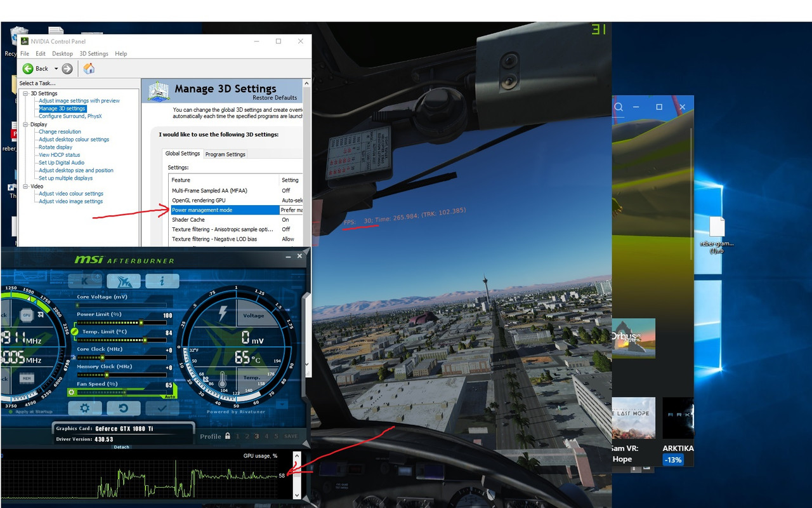Click the Afterburner reset button
The width and height of the screenshot is (812, 508).
pyautogui.click(x=124, y=408)
